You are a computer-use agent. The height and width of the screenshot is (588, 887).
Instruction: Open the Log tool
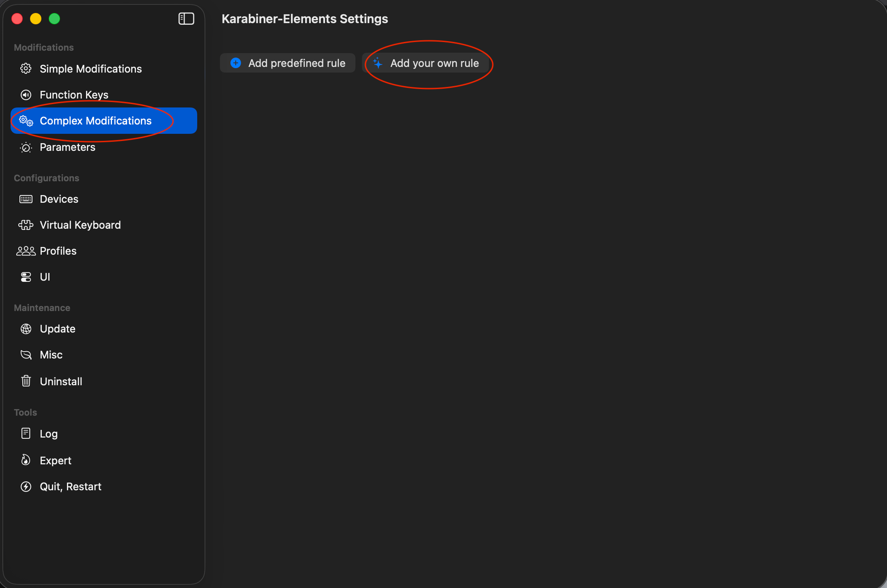click(49, 434)
